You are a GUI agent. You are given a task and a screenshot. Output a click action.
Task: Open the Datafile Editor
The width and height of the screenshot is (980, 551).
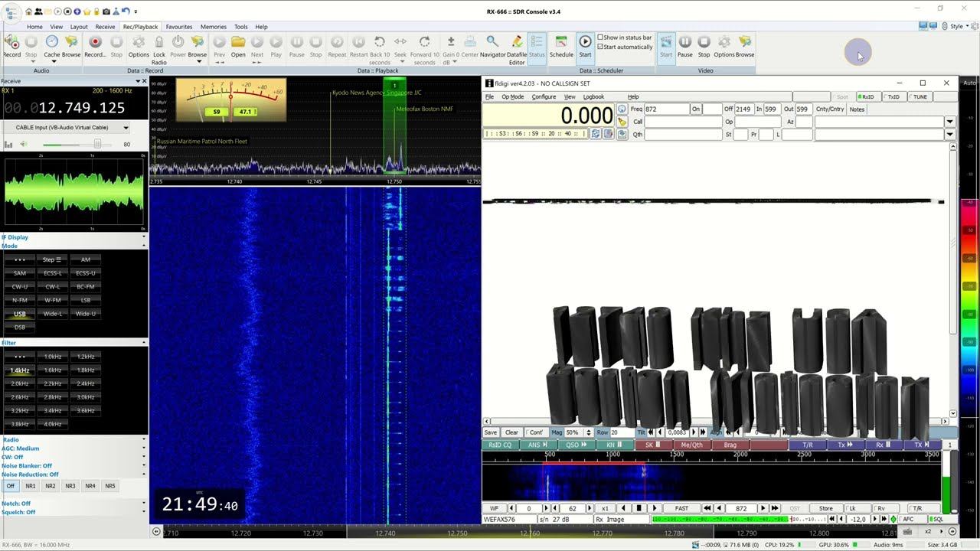517,43
